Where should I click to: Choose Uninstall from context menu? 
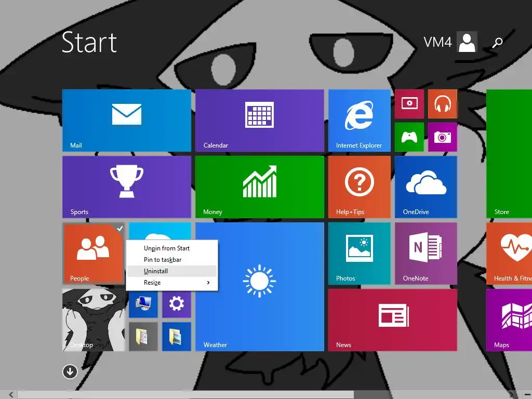[171, 271]
